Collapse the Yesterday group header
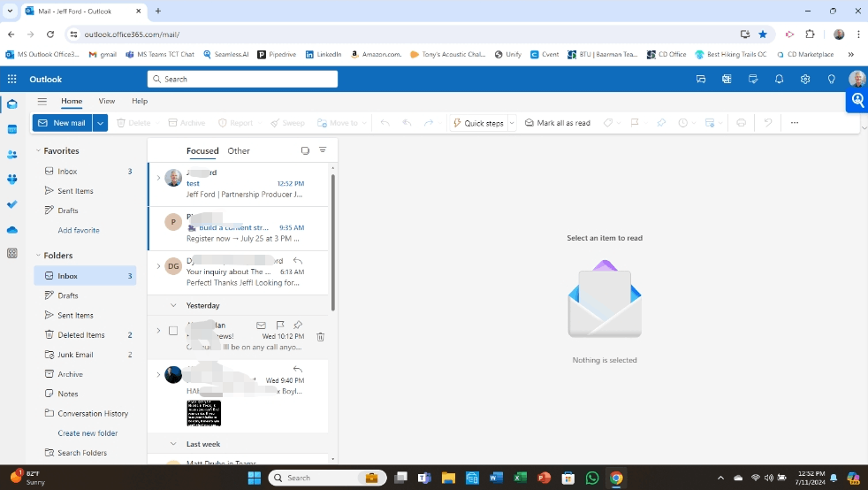This screenshot has width=868, height=490. click(173, 305)
